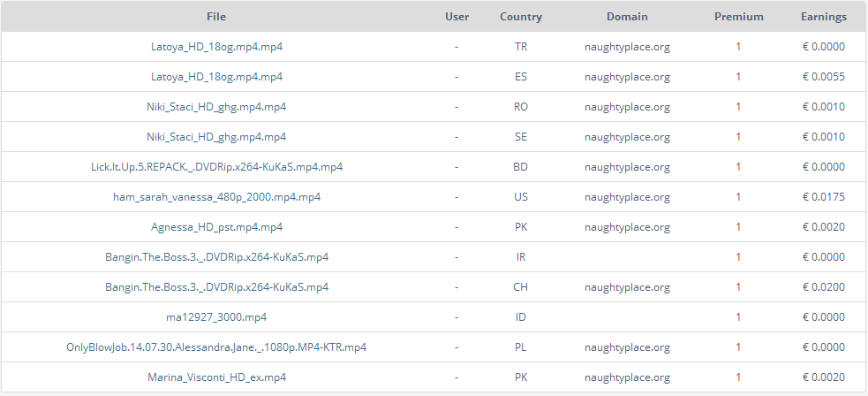Open the ham_sarah_vanessa_480p_2000 file link
The image size is (868, 396).
216,197
